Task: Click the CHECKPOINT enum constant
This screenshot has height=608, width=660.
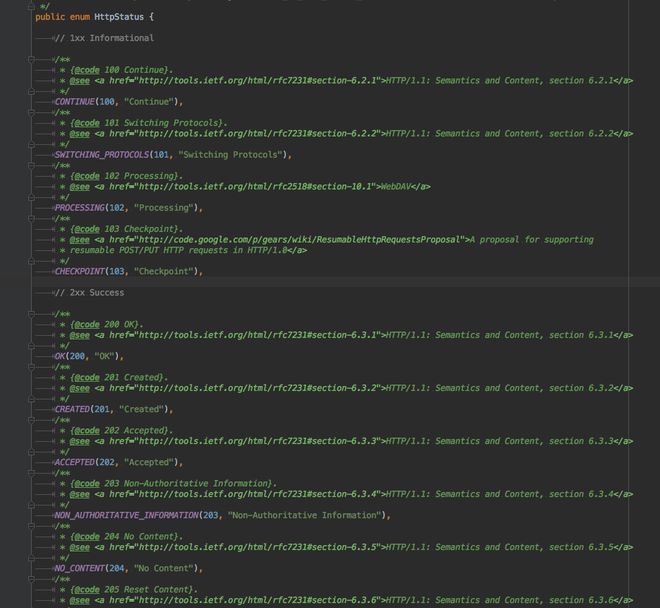Action: (80, 271)
